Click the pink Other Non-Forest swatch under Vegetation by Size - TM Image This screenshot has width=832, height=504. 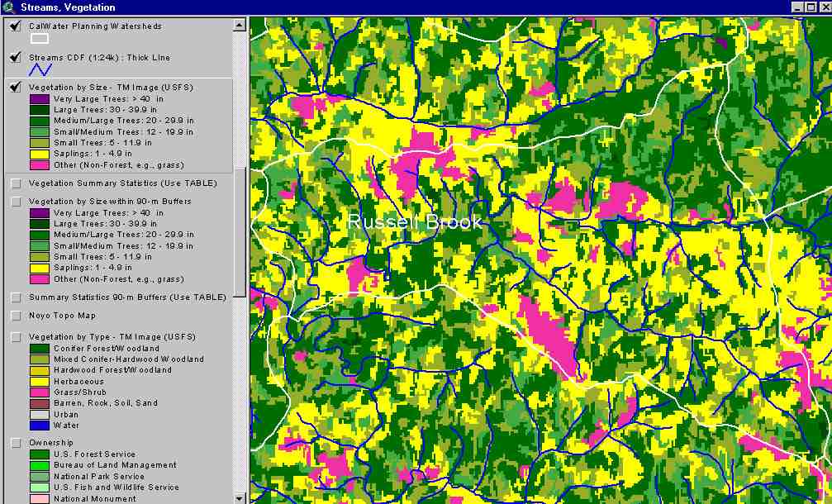click(x=40, y=165)
